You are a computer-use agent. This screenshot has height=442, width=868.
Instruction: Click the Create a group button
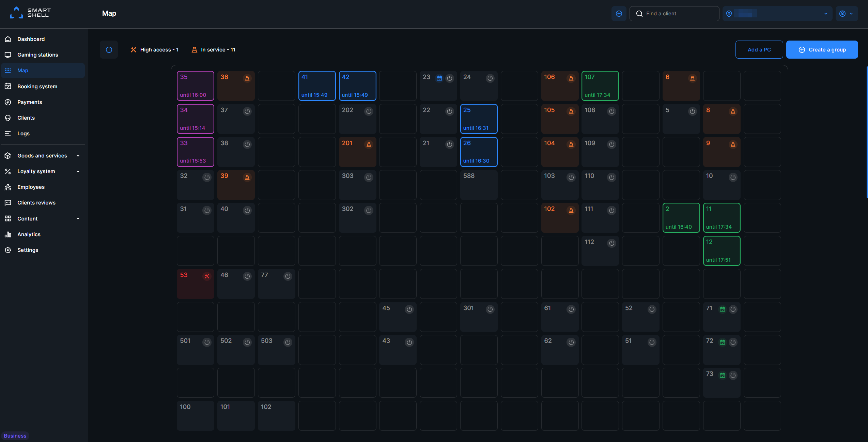click(x=822, y=50)
